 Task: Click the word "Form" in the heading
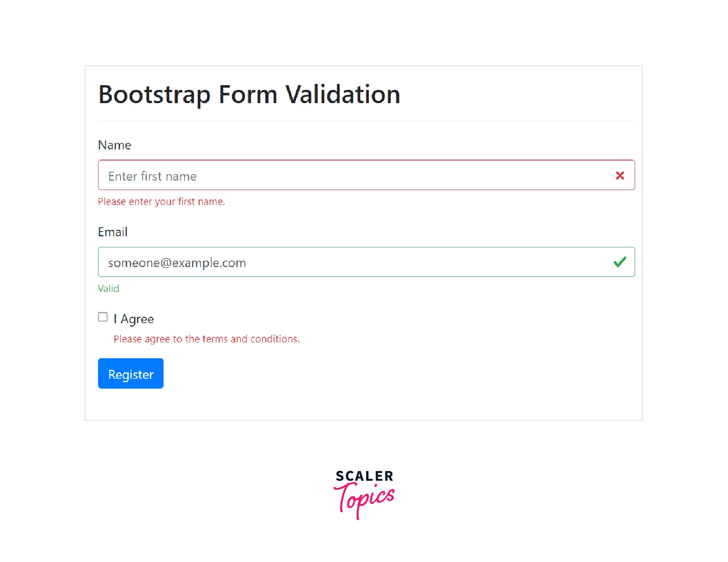[248, 95]
